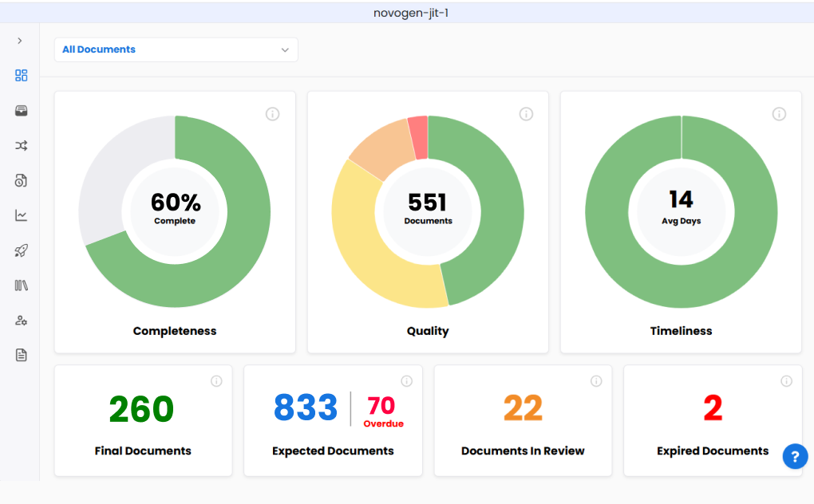
Task: Expand the sidebar with the chevron arrow
Action: 20,41
